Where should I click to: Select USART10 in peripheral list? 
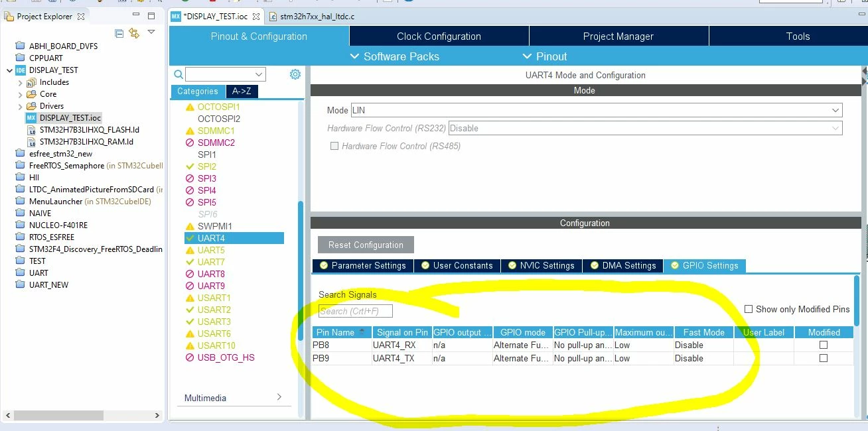(x=216, y=345)
